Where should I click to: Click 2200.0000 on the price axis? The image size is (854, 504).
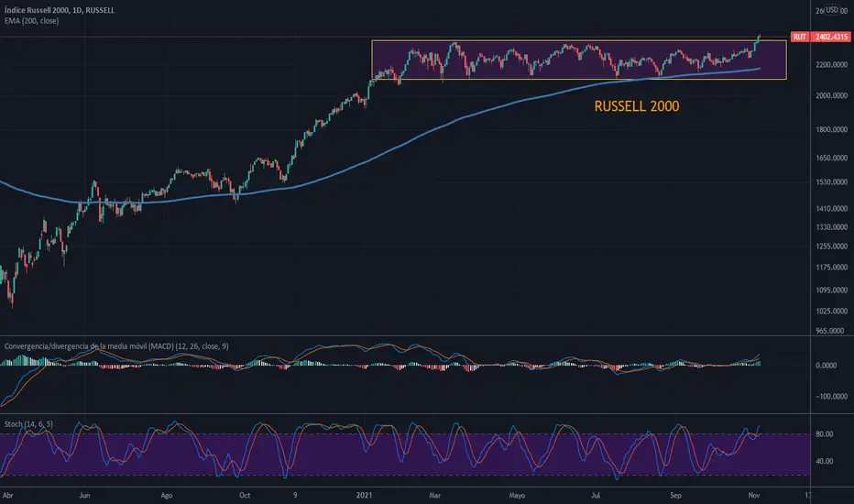(831, 65)
